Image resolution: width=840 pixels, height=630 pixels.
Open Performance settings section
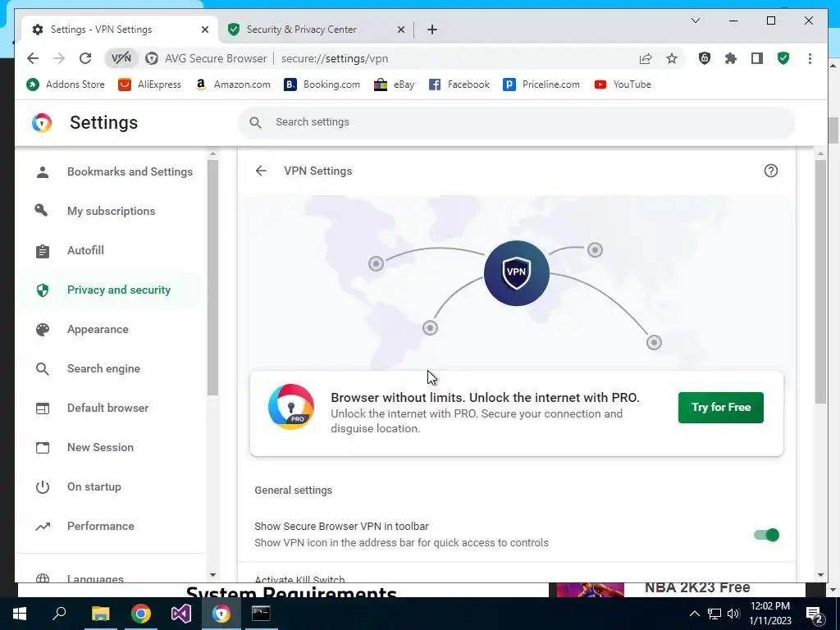[112, 526]
